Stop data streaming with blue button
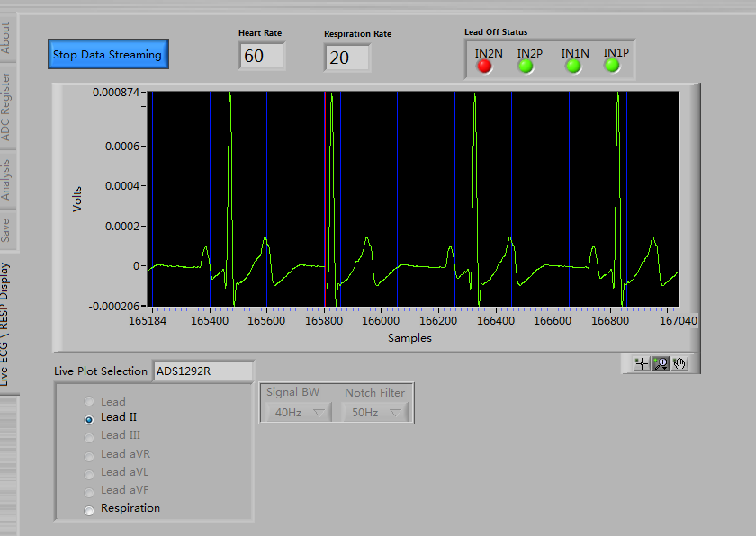Viewport: 756px width, 536px height. [x=108, y=55]
